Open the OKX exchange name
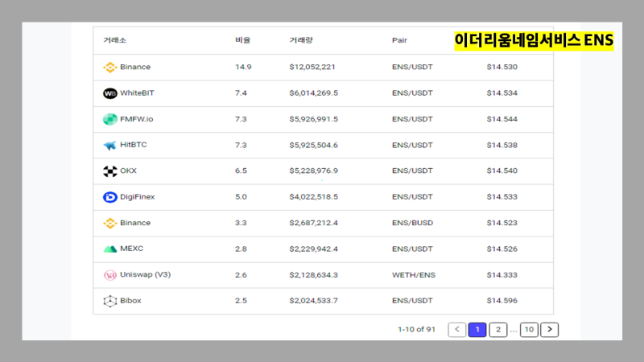The width and height of the screenshot is (644, 362). click(128, 171)
